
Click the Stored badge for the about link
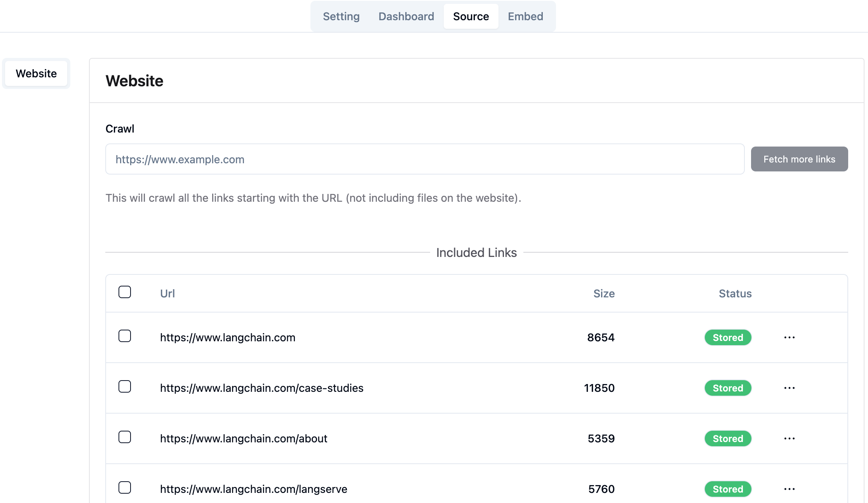coord(728,438)
